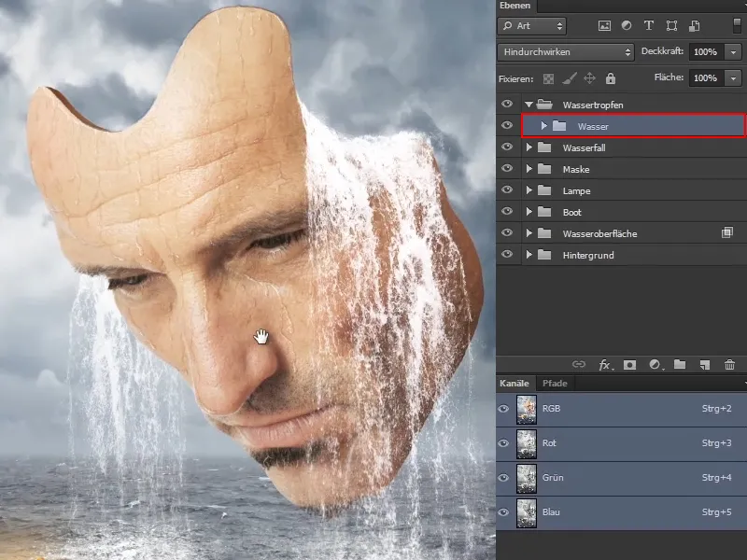
Task: Add a layer mask
Action: 629,365
